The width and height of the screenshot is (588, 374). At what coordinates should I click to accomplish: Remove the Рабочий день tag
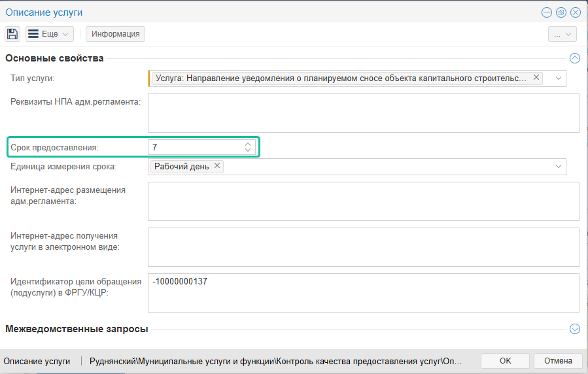coord(217,166)
